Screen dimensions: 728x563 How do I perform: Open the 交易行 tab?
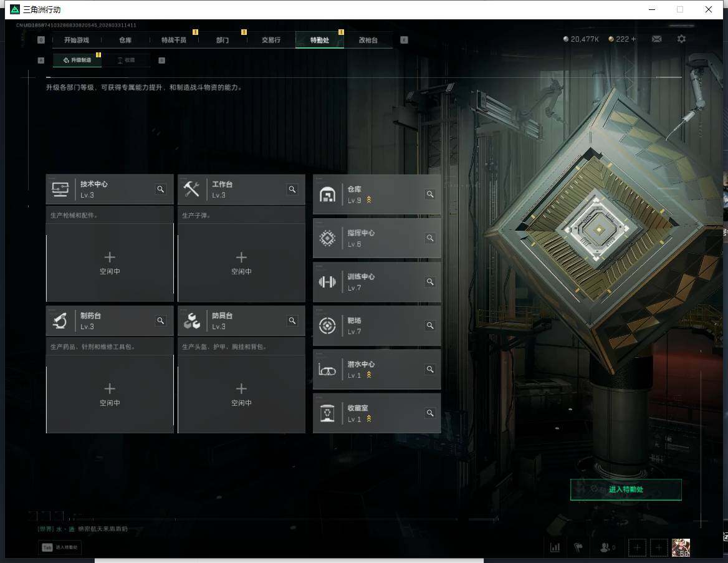[271, 40]
